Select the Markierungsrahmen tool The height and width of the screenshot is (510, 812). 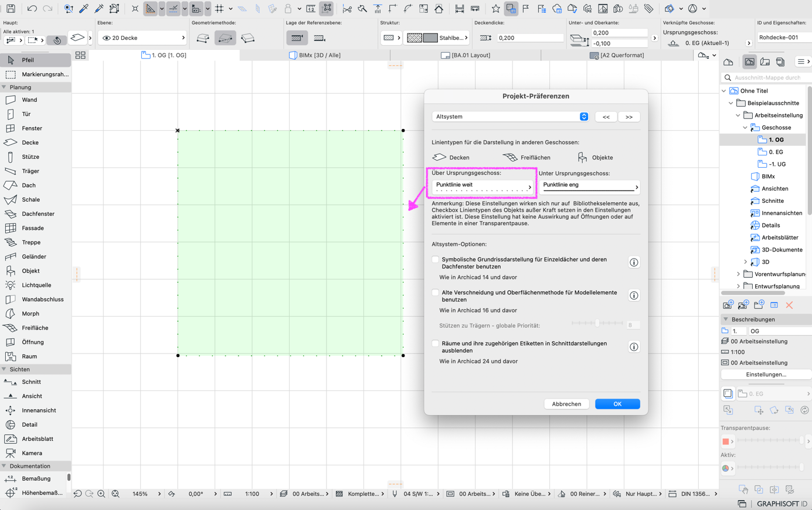click(x=35, y=74)
